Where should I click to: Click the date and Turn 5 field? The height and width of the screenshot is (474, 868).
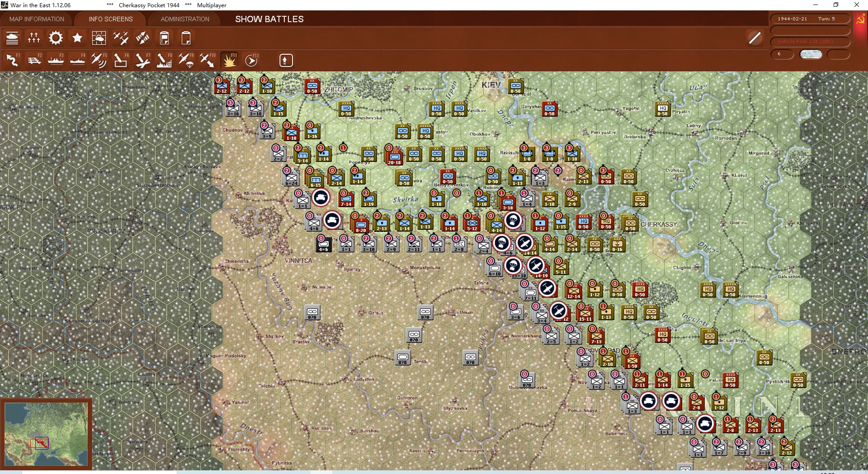coord(810,19)
